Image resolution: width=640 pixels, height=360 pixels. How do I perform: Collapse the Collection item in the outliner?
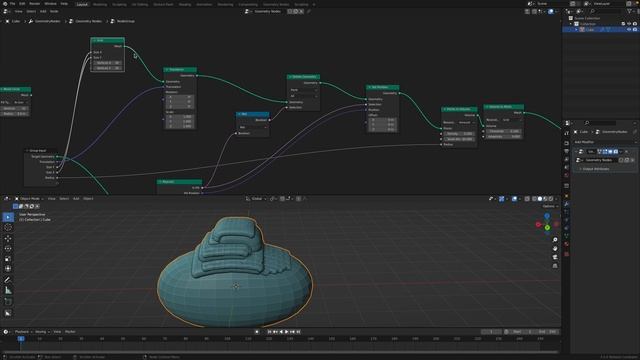(x=571, y=24)
